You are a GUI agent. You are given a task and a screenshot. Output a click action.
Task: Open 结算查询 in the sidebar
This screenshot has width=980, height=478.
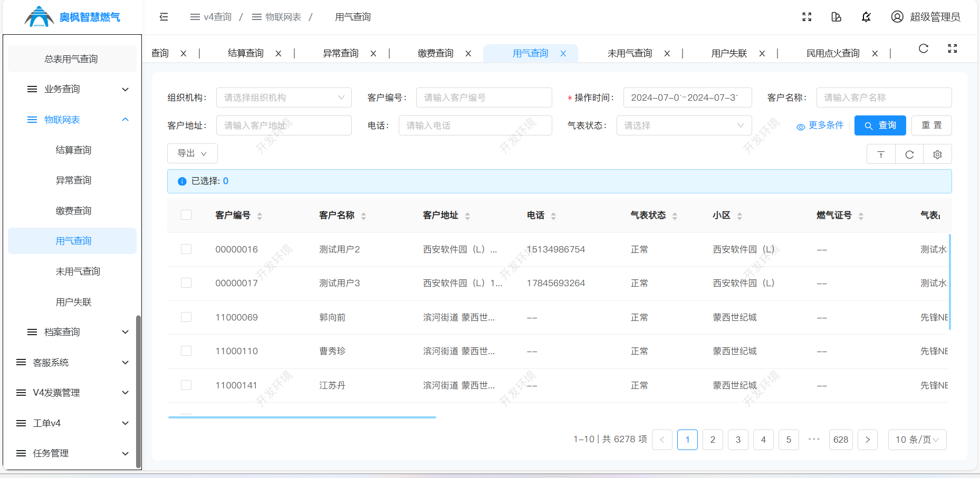pyautogui.click(x=72, y=150)
